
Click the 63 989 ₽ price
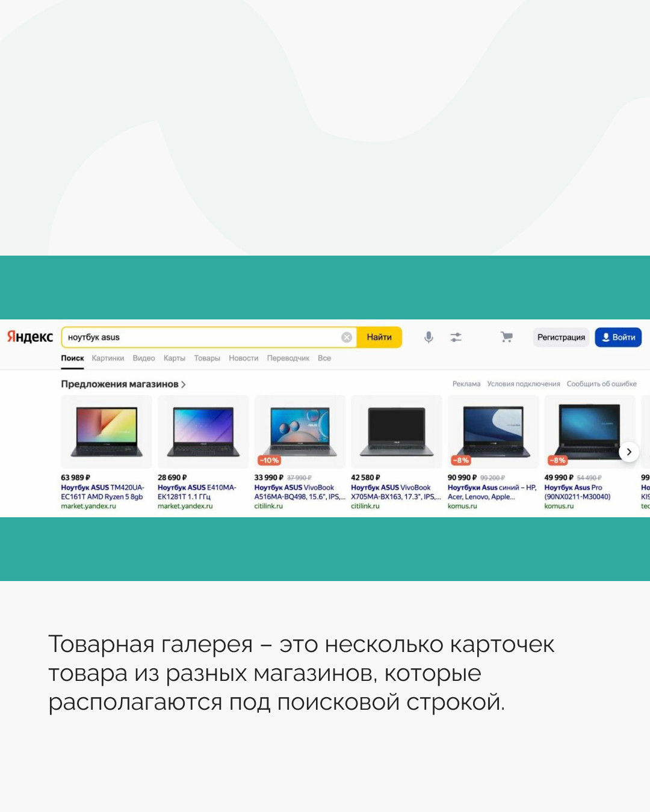[x=75, y=478]
